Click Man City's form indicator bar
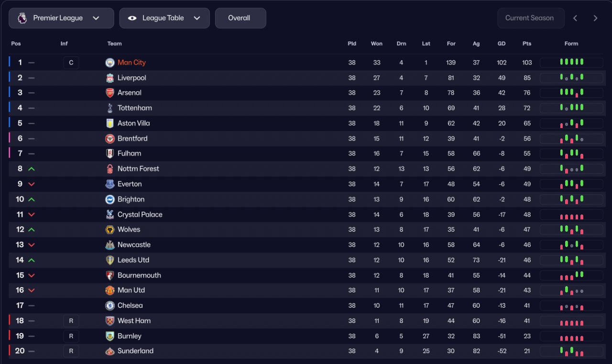The image size is (612, 364). [x=571, y=63]
